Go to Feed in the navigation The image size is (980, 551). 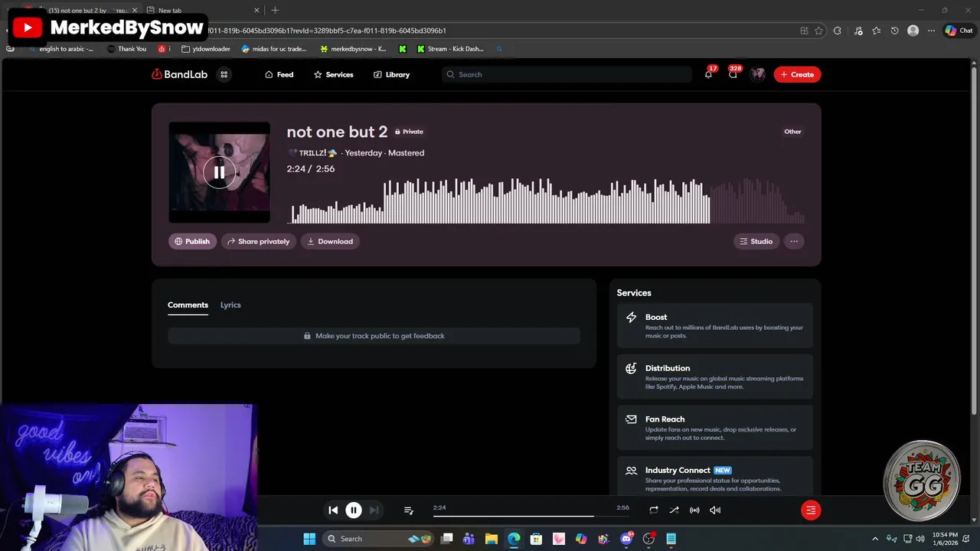click(279, 74)
